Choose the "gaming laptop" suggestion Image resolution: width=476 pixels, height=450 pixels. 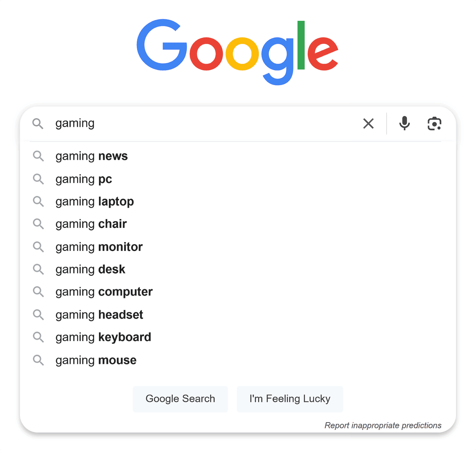[x=94, y=201]
